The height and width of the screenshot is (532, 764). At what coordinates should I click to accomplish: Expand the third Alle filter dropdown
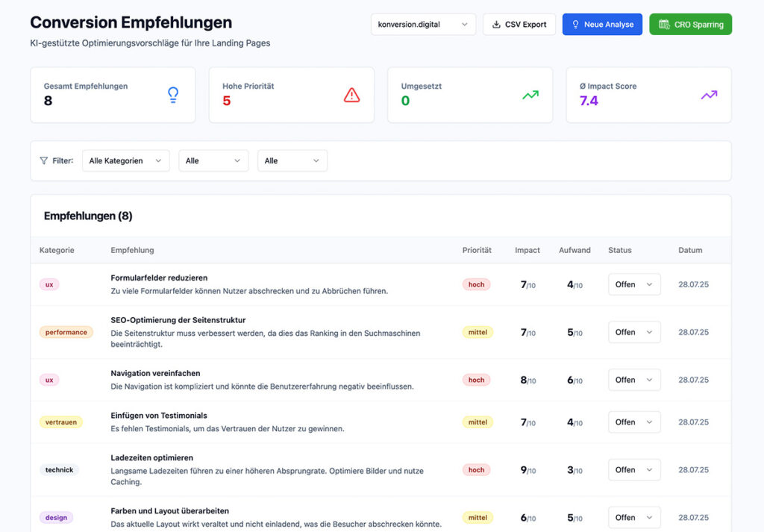292,160
